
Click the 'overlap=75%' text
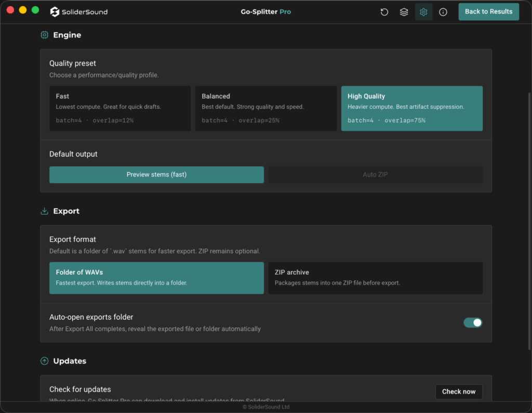tap(405, 120)
